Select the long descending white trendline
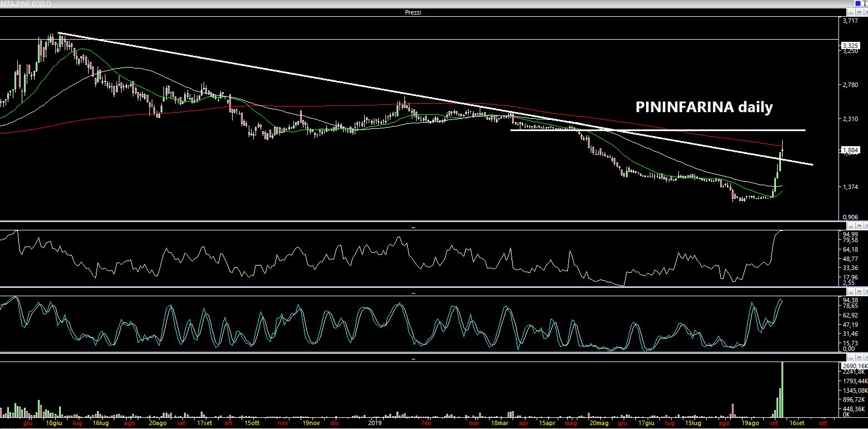Viewport: 868px width, 429px height. 435,99
